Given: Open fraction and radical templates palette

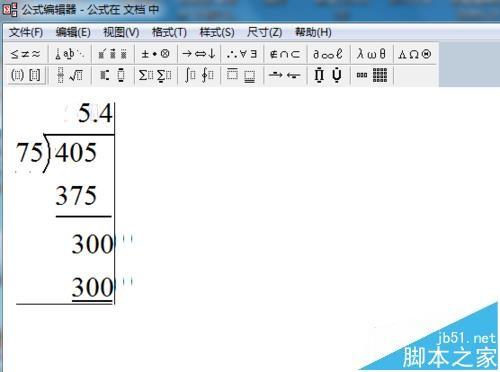Looking at the screenshot, I should (70, 75).
